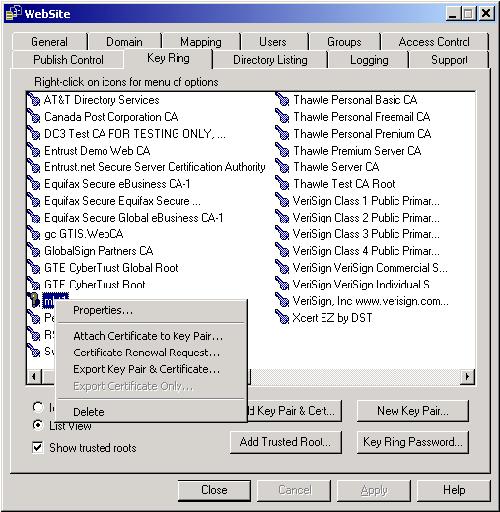The height and width of the screenshot is (512, 500).
Task: Click the right arrow of horizontal scrollbar
Action: click(x=467, y=377)
